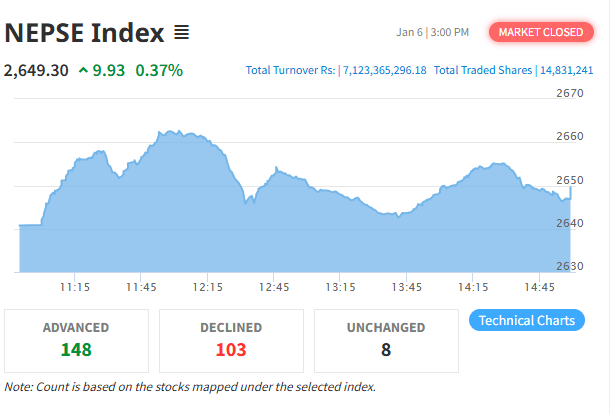
Task: Click the NEPSE Index title heading
Action: click(x=84, y=33)
